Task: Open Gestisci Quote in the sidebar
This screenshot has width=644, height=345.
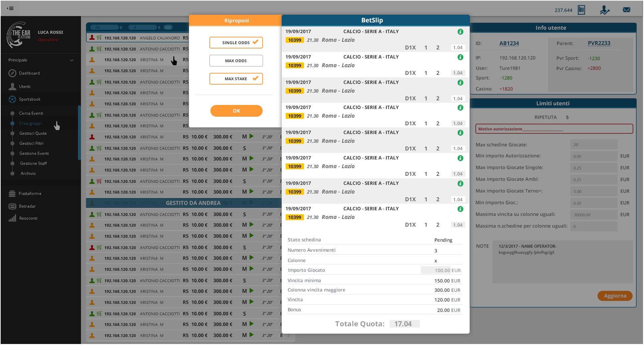Action: (33, 133)
